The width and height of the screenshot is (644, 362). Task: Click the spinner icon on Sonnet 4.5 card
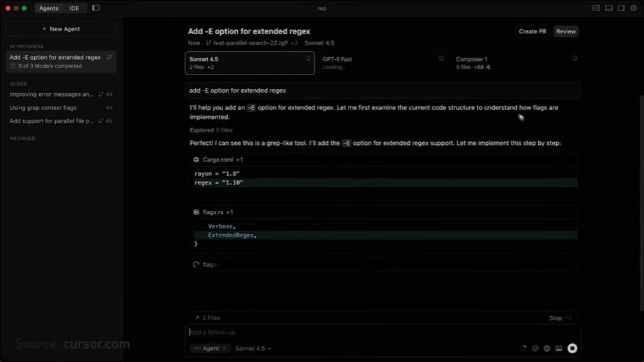tap(308, 58)
